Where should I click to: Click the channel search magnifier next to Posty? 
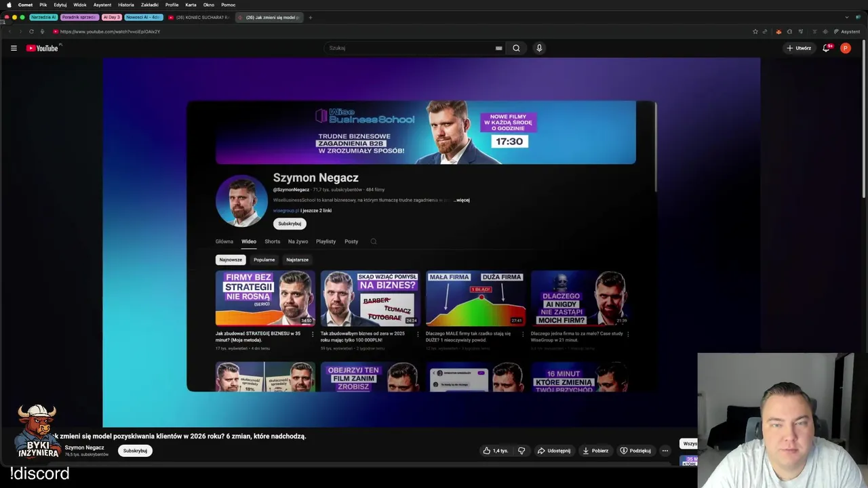(374, 241)
